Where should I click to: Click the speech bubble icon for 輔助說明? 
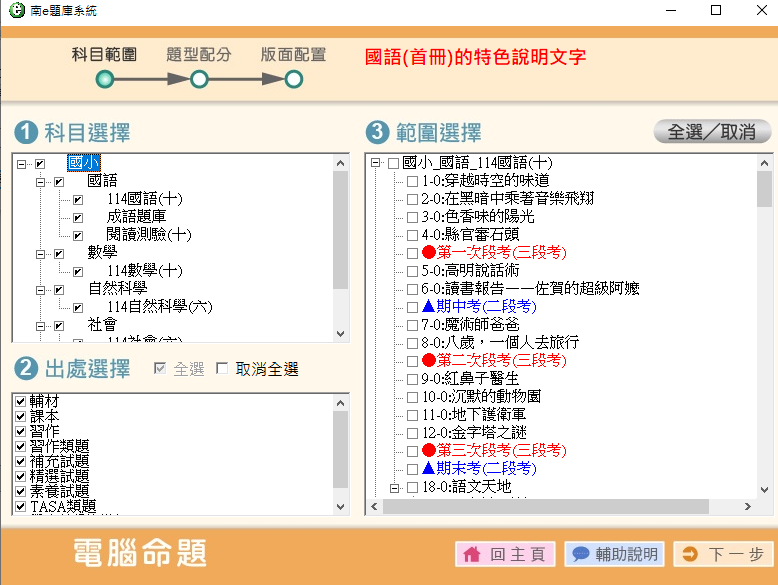580,554
